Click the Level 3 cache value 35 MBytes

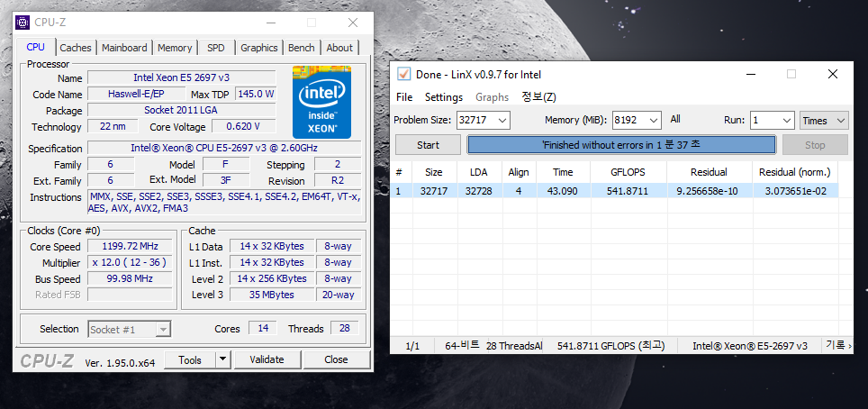[x=271, y=295]
